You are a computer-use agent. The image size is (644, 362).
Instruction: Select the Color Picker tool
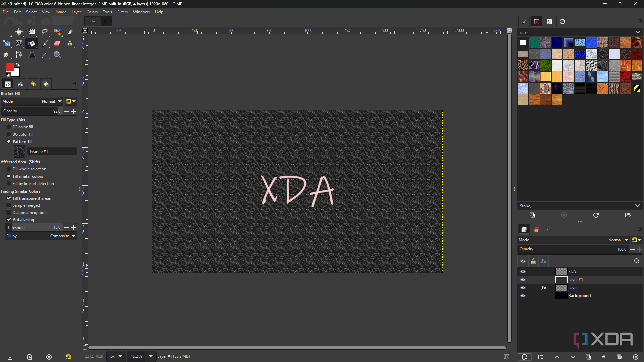(x=45, y=55)
